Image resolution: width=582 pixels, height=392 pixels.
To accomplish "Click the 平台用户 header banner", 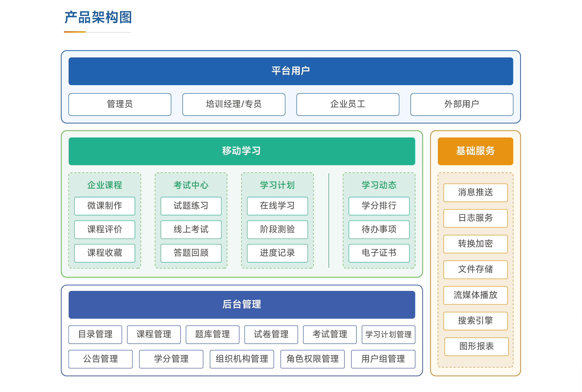I will tap(291, 71).
